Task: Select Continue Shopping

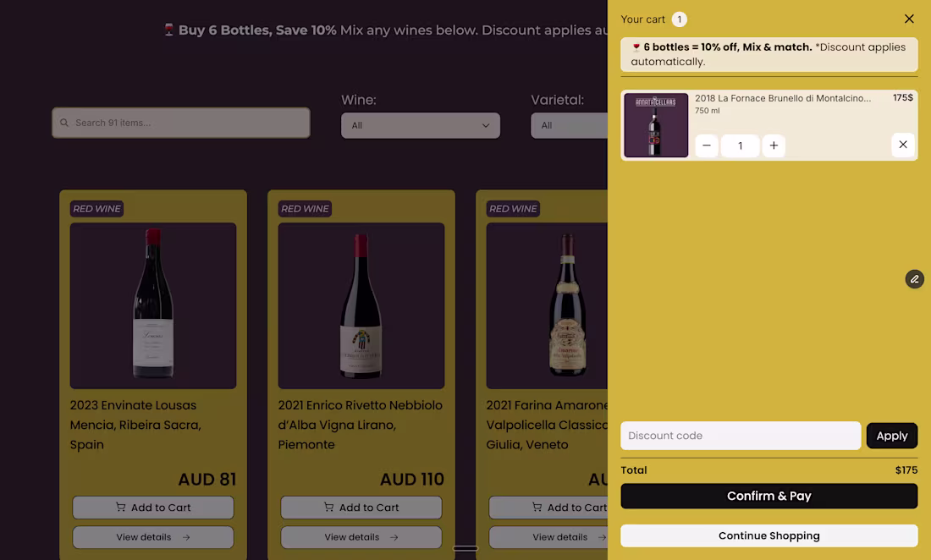Action: click(768, 535)
